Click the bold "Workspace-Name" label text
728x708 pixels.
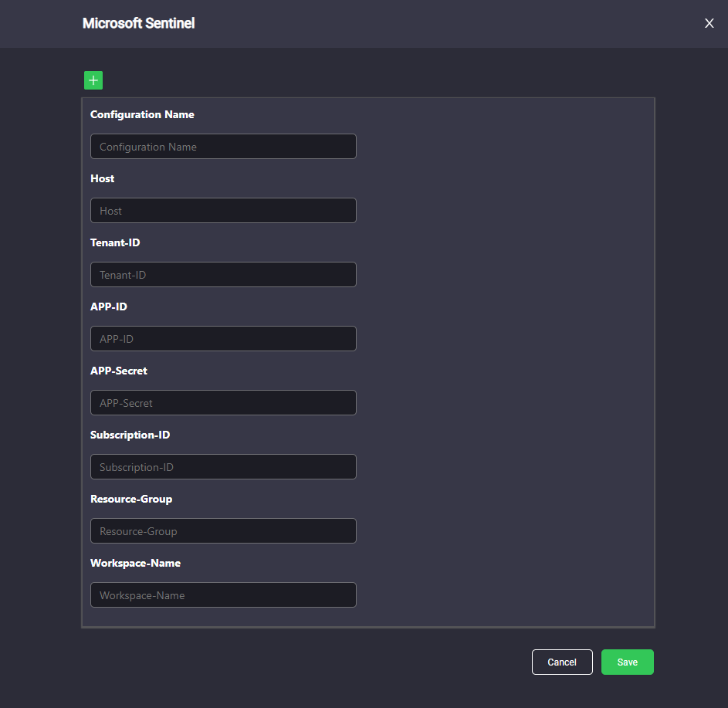point(135,563)
